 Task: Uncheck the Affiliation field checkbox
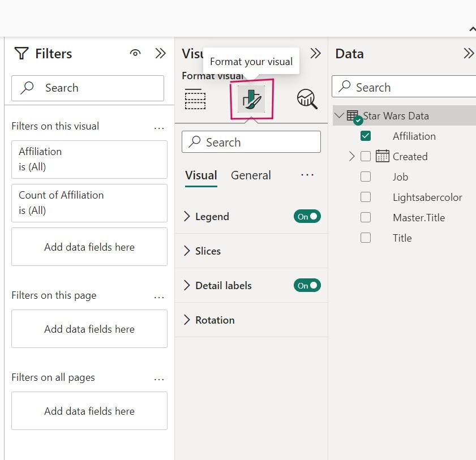366,136
